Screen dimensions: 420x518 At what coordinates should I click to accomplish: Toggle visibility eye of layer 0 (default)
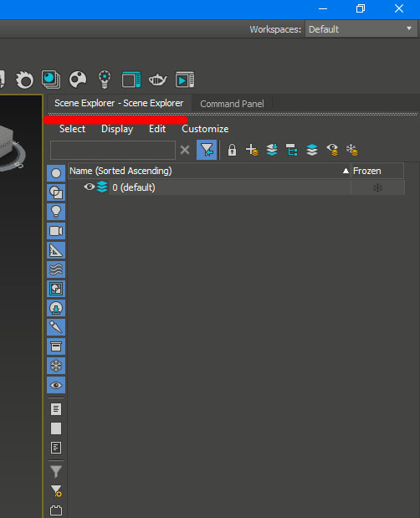click(x=90, y=187)
